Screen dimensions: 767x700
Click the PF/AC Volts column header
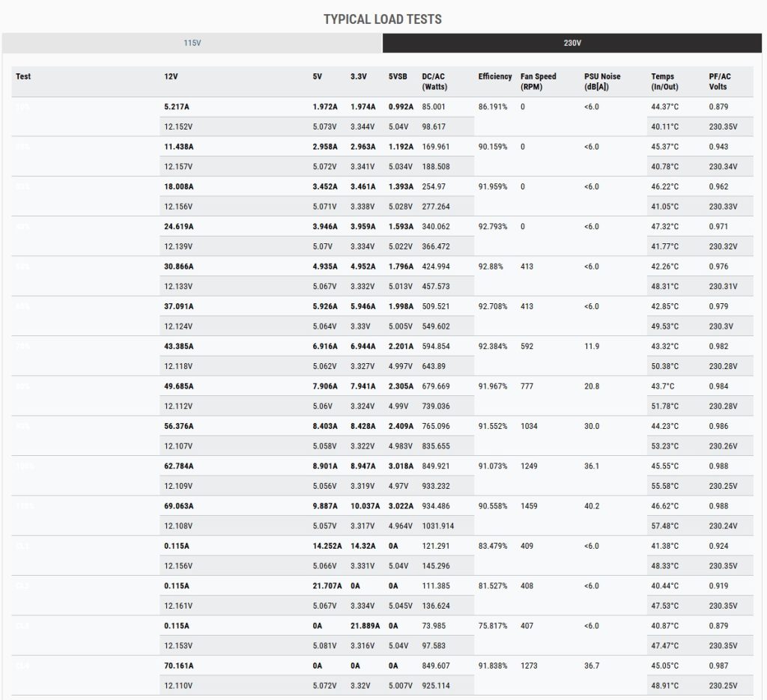(719, 82)
